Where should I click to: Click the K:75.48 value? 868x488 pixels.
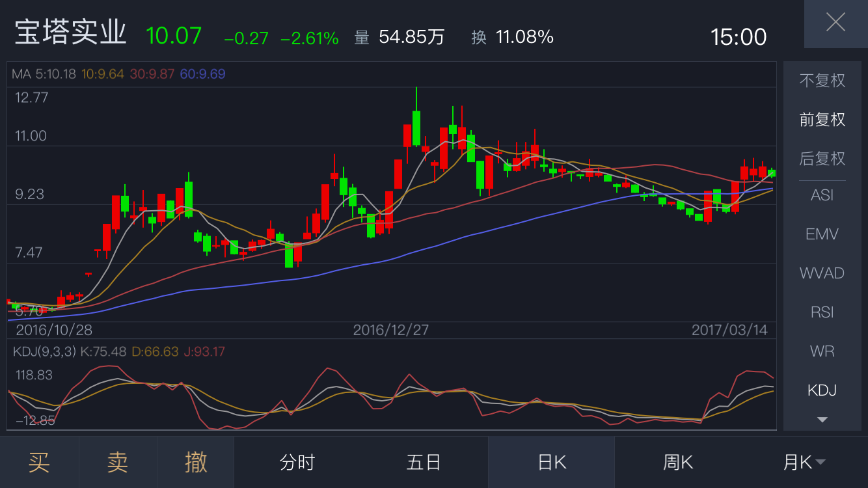click(103, 352)
